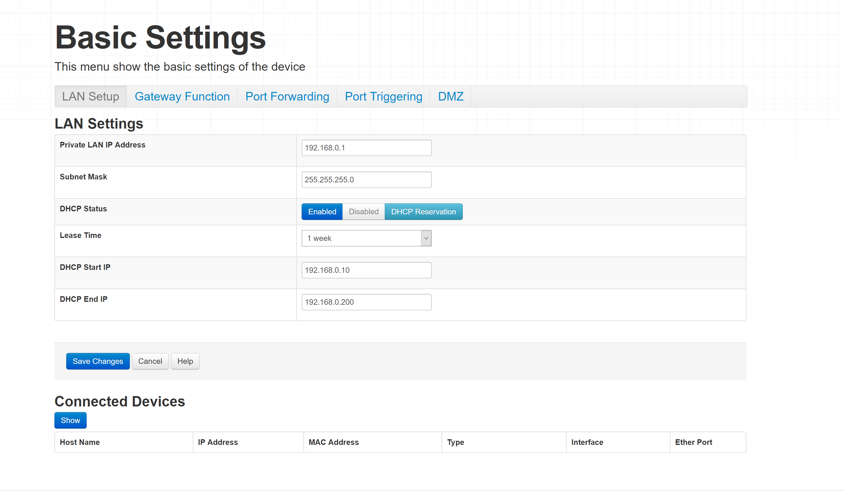Click the Host Name column header

[x=80, y=442]
